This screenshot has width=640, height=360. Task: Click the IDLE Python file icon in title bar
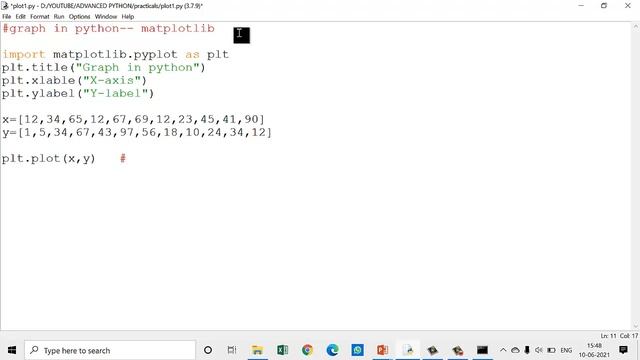click(x=4, y=6)
